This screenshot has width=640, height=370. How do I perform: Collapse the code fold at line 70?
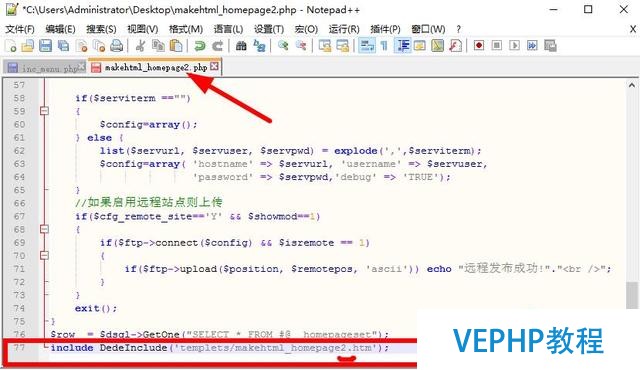44,255
